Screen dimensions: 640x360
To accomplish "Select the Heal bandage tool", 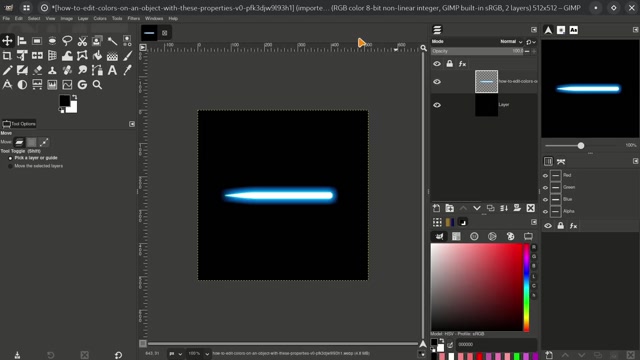I will click(x=67, y=70).
